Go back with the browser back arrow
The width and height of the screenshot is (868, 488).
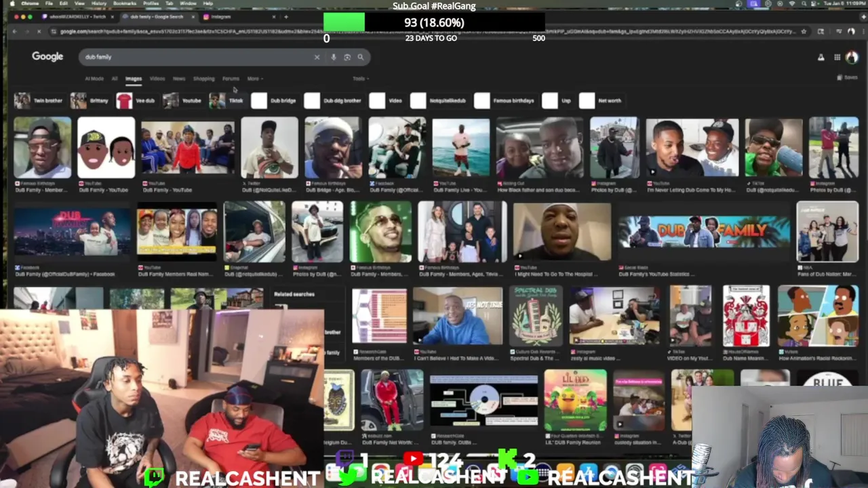click(x=15, y=31)
